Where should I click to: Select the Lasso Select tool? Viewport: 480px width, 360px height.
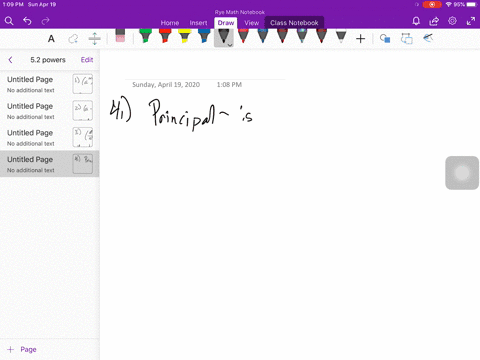[73, 39]
